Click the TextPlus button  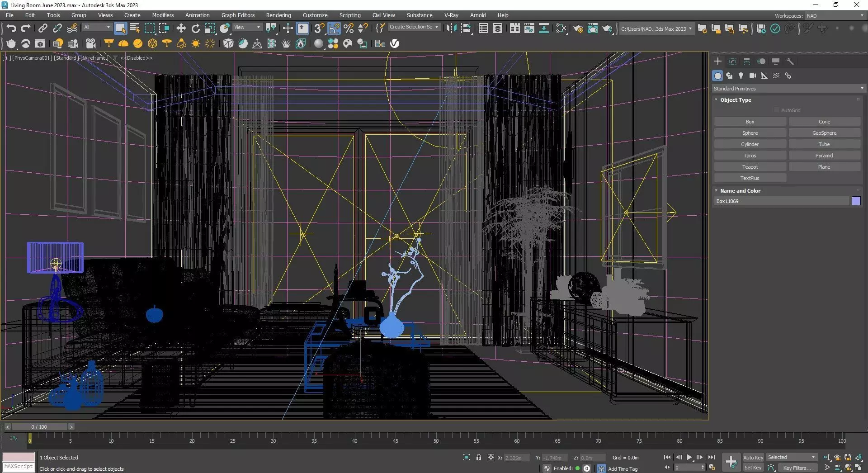[x=750, y=178]
